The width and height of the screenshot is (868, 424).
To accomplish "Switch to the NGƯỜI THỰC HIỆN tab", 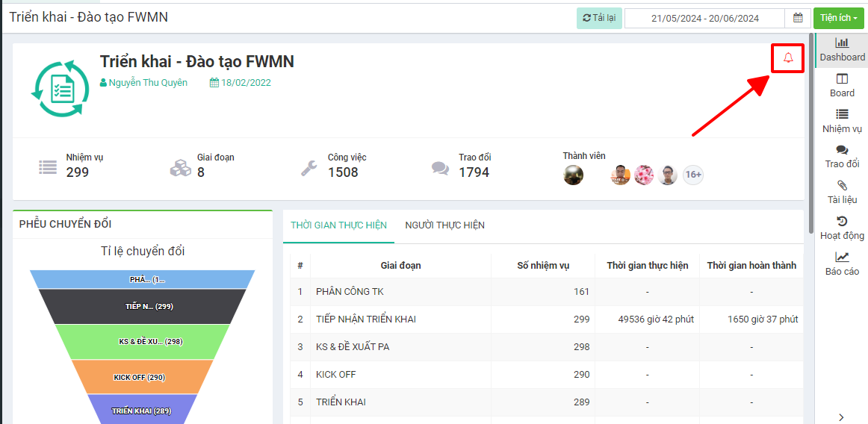I will pyautogui.click(x=444, y=225).
